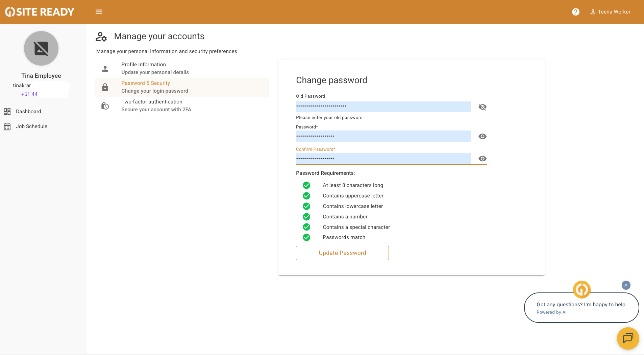Screen dimensions: 644x355
Task: Go to Job Schedule page
Action: click(x=31, y=126)
